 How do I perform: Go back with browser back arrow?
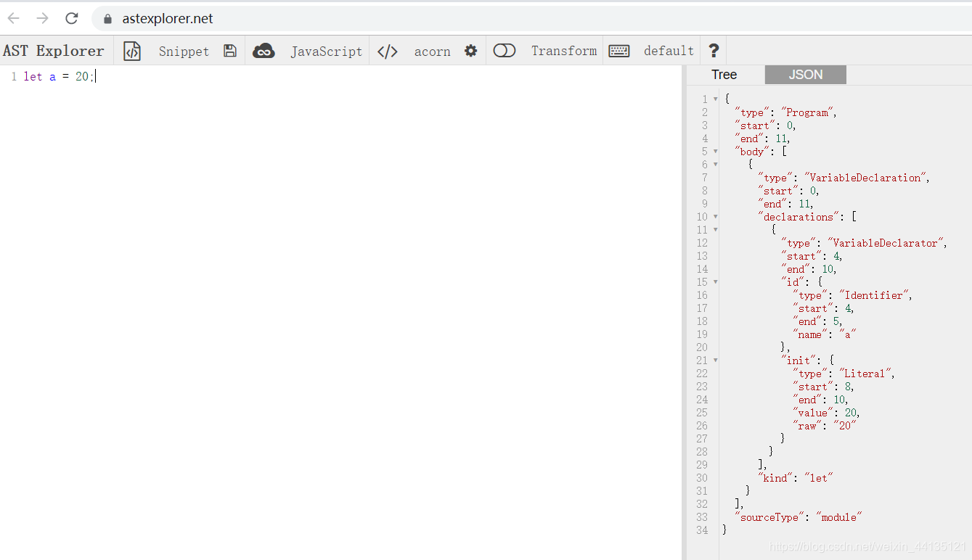[14, 18]
